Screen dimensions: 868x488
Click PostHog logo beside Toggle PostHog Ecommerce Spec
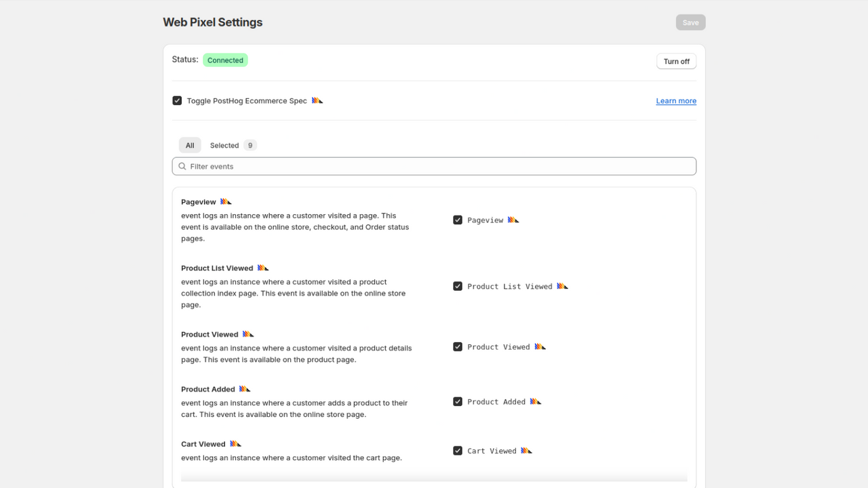317,100
